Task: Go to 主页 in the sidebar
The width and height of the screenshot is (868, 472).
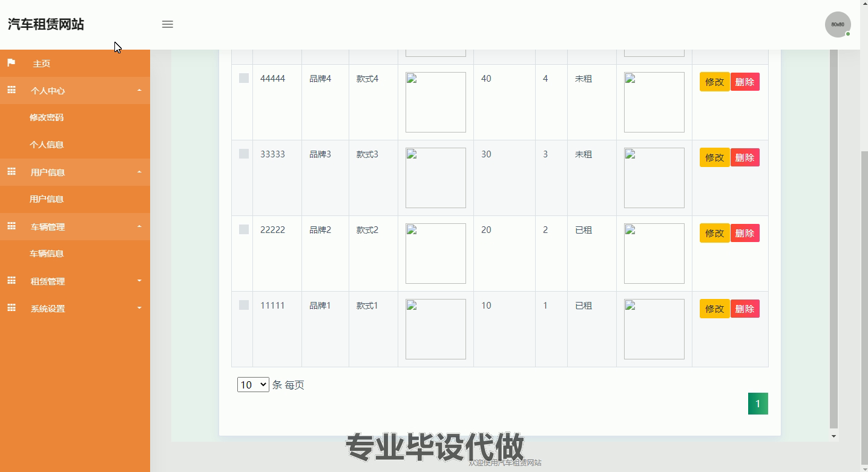Action: coord(41,64)
